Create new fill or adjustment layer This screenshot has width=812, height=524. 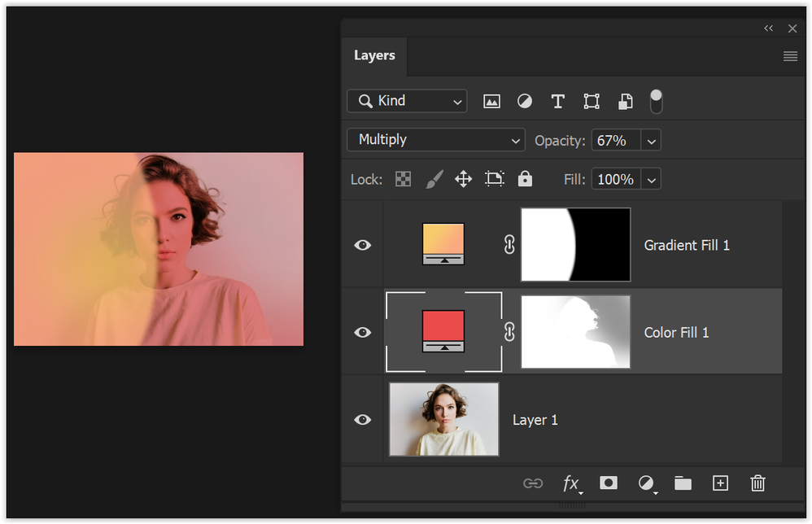point(647,483)
